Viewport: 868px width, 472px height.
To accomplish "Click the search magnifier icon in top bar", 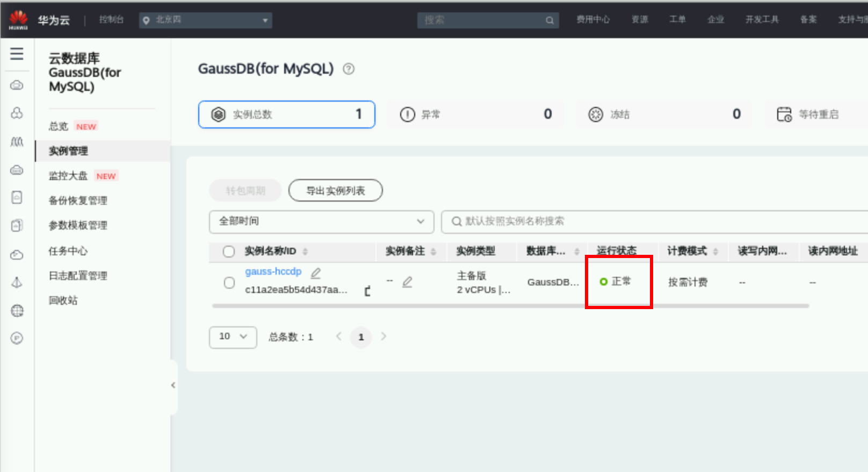I will click(549, 20).
